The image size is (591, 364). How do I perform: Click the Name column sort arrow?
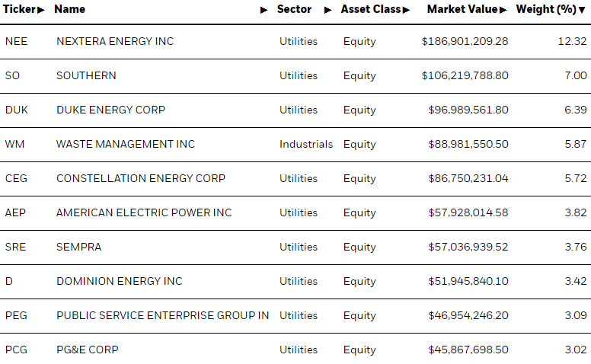click(264, 10)
